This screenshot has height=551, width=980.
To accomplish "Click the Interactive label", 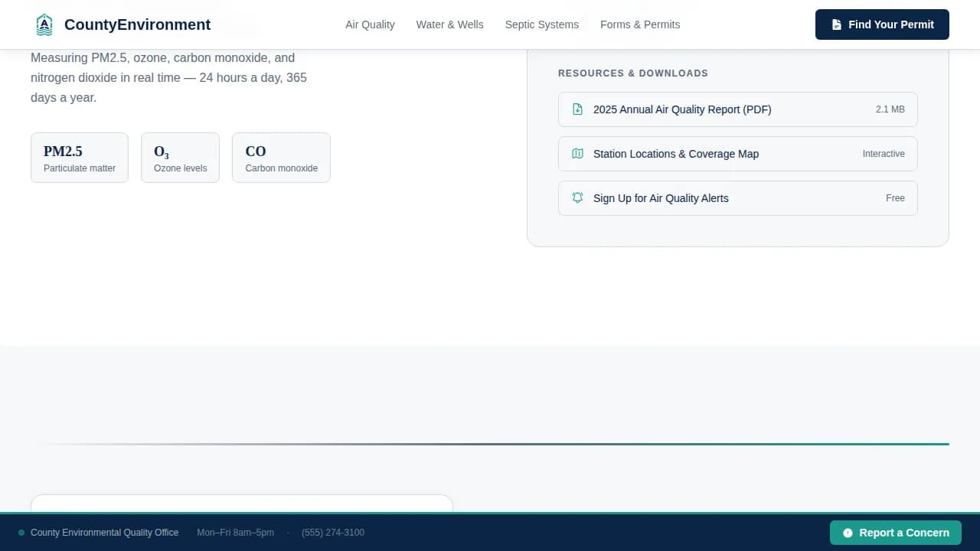I will [884, 154].
